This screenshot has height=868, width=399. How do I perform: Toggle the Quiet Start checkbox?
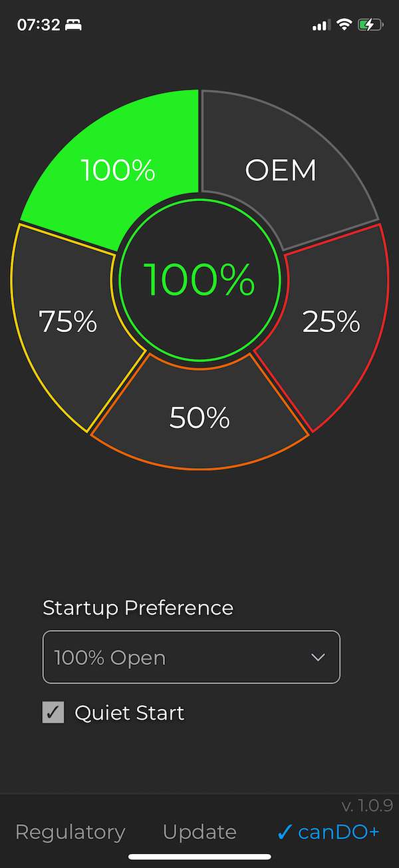coord(53,712)
